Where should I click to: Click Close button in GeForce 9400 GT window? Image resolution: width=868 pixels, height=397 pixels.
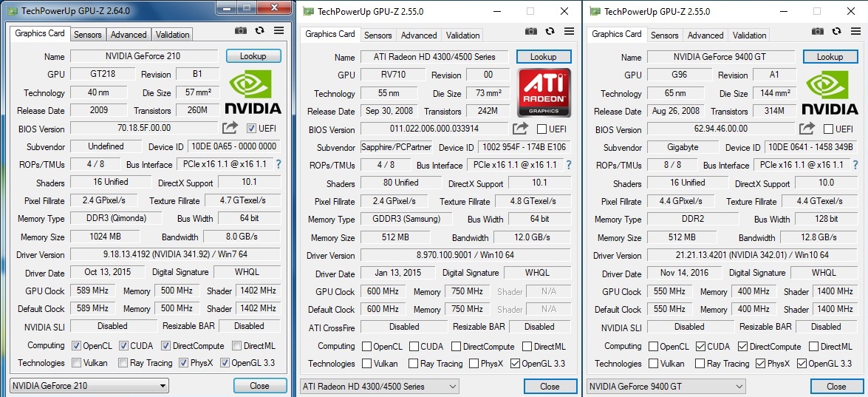[837, 386]
